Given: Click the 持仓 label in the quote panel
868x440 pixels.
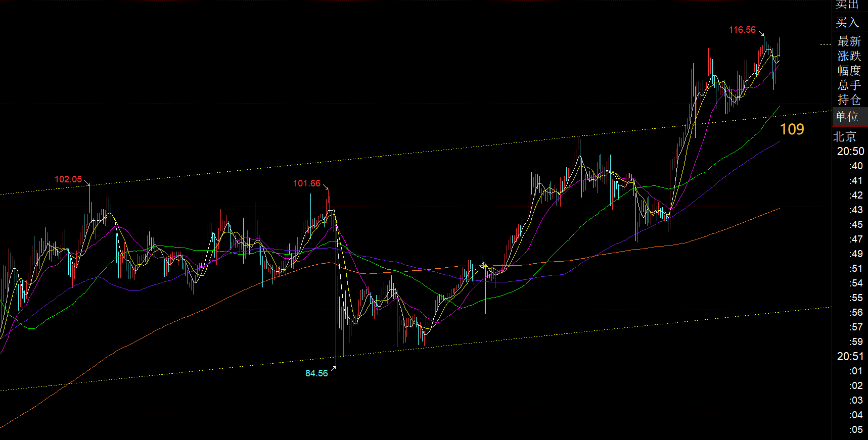Looking at the screenshot, I should 849,100.
